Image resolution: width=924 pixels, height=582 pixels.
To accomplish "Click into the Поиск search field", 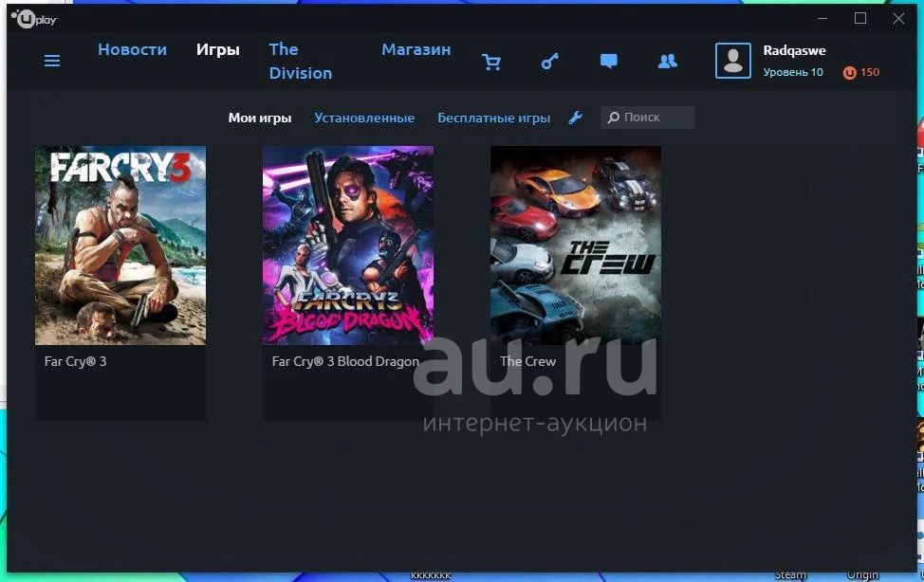I will pos(648,118).
